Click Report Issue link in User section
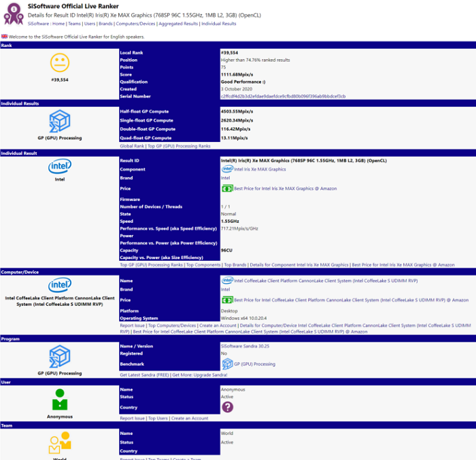The width and height of the screenshot is (476, 460). point(132,418)
